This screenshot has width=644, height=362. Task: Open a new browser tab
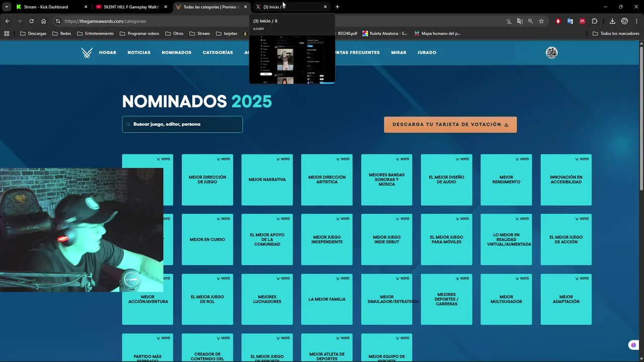[x=337, y=7]
